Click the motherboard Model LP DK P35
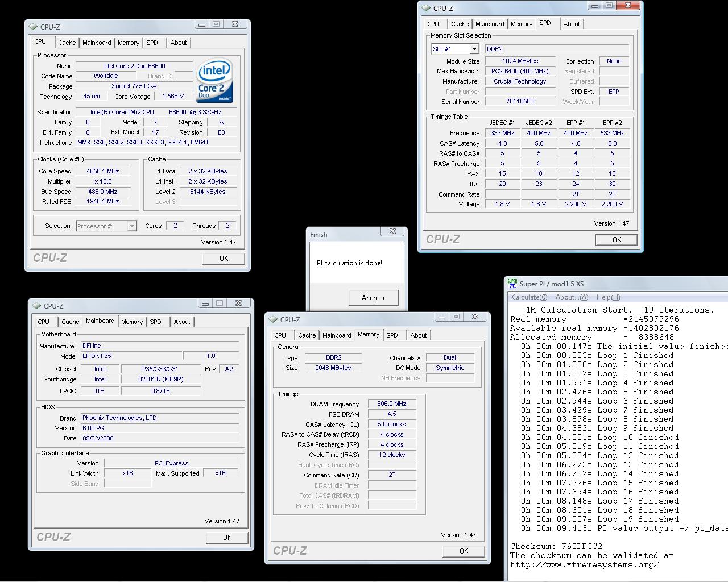728x582 pixels. pos(131,356)
